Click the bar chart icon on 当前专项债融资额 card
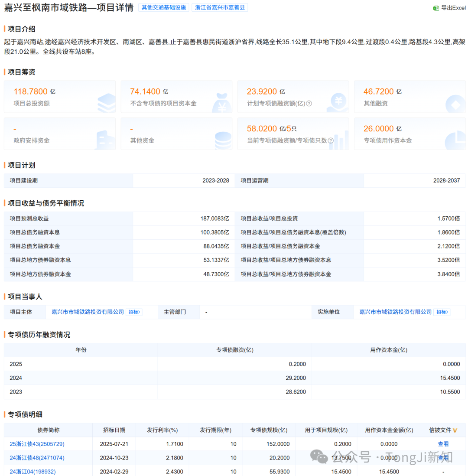This screenshot has height=476, width=468. pyautogui.click(x=339, y=140)
